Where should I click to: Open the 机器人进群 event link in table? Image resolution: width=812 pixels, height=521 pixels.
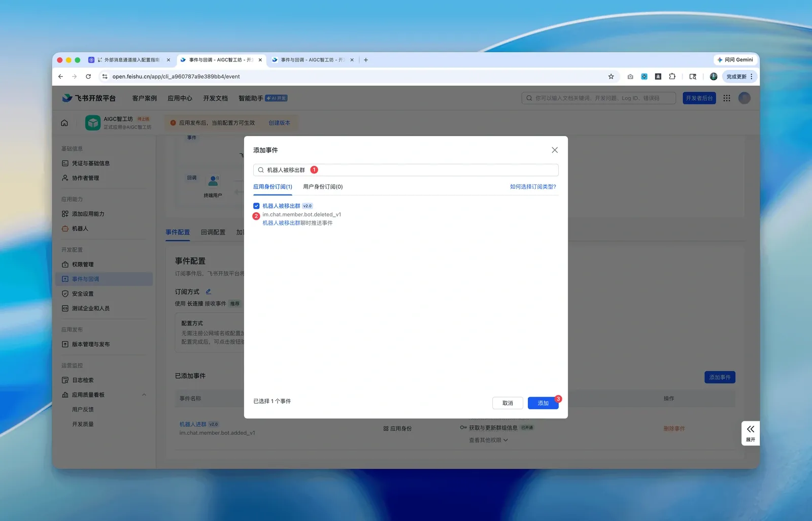193,425
